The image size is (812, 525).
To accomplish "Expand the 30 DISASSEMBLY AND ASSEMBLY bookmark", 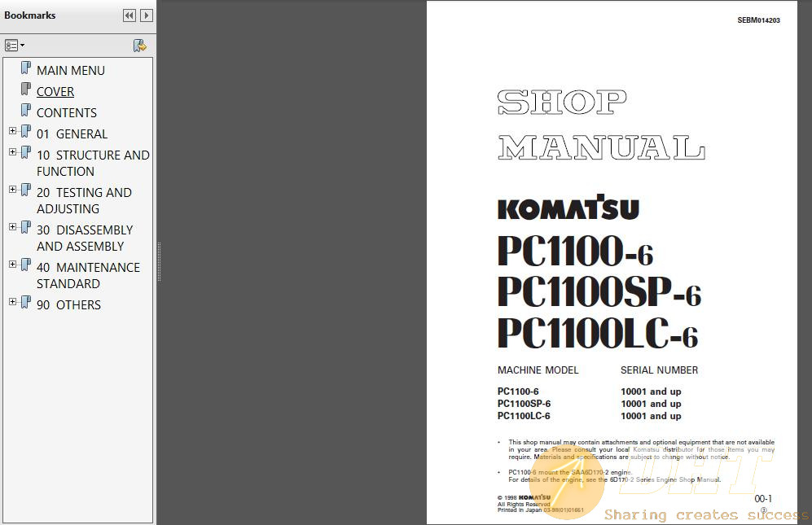I will (12, 227).
